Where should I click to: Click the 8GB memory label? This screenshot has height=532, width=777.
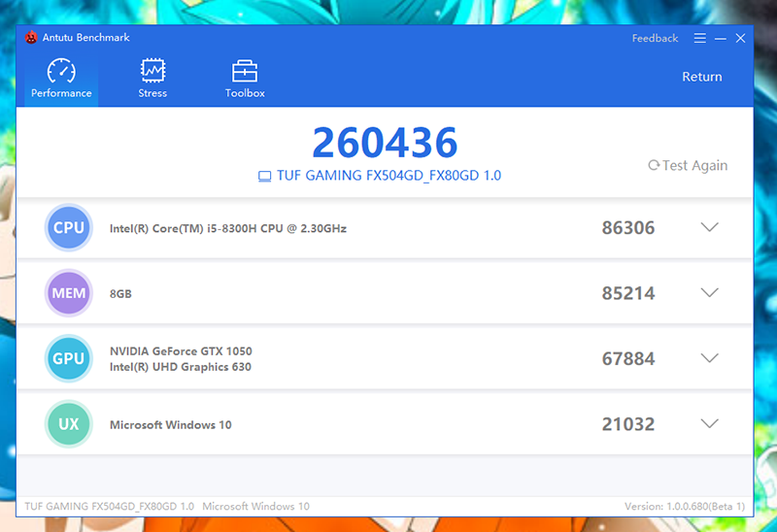click(120, 294)
